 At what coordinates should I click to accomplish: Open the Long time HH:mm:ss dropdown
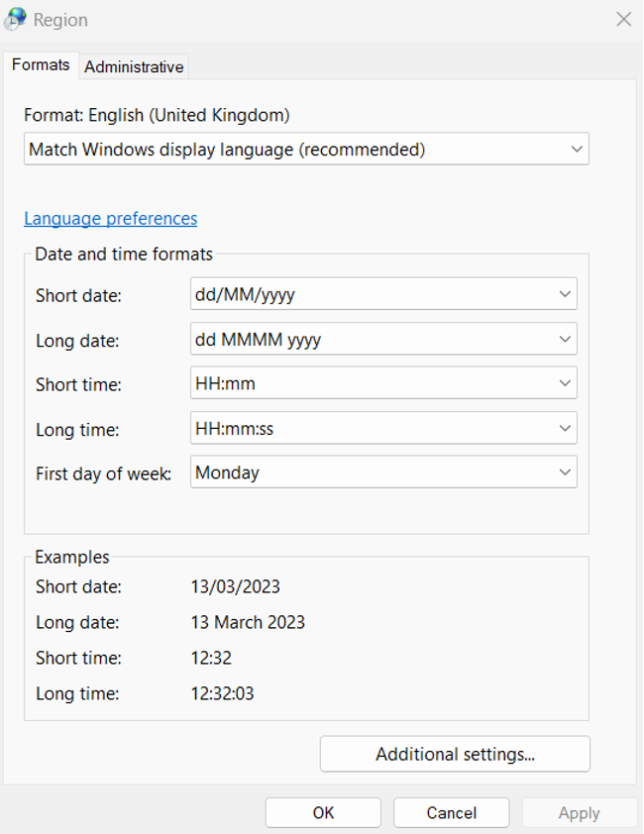[x=383, y=429]
